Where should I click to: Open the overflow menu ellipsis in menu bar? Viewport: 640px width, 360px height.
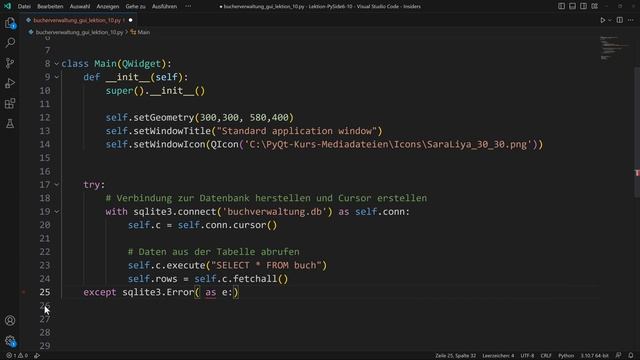click(x=188, y=6)
